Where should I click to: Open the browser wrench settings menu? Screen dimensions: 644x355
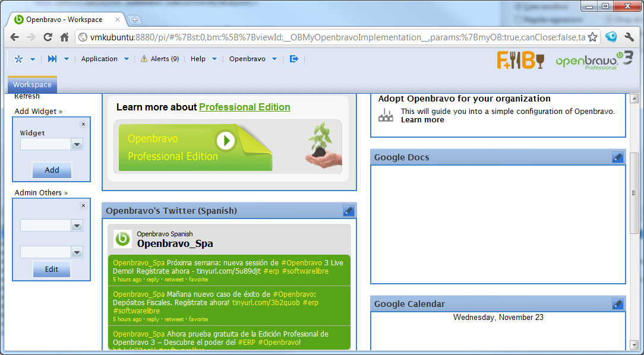pos(629,37)
